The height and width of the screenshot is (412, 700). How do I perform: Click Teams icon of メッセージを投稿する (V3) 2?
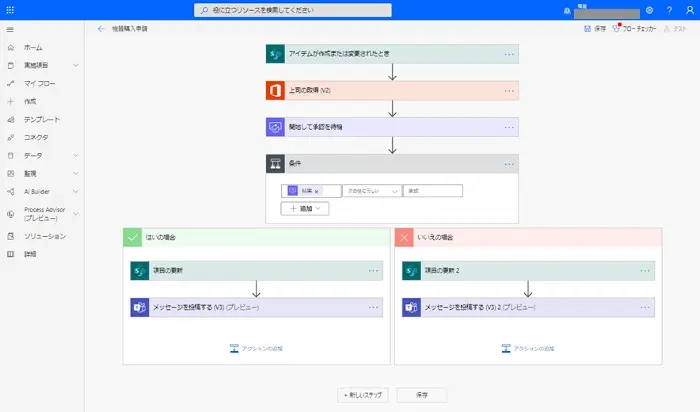click(411, 308)
